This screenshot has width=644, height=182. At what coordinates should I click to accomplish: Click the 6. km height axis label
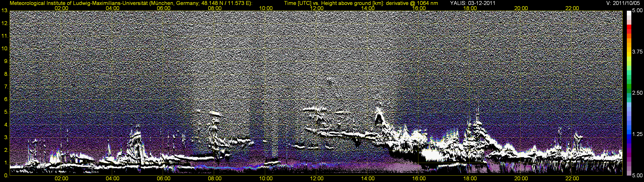(6, 100)
